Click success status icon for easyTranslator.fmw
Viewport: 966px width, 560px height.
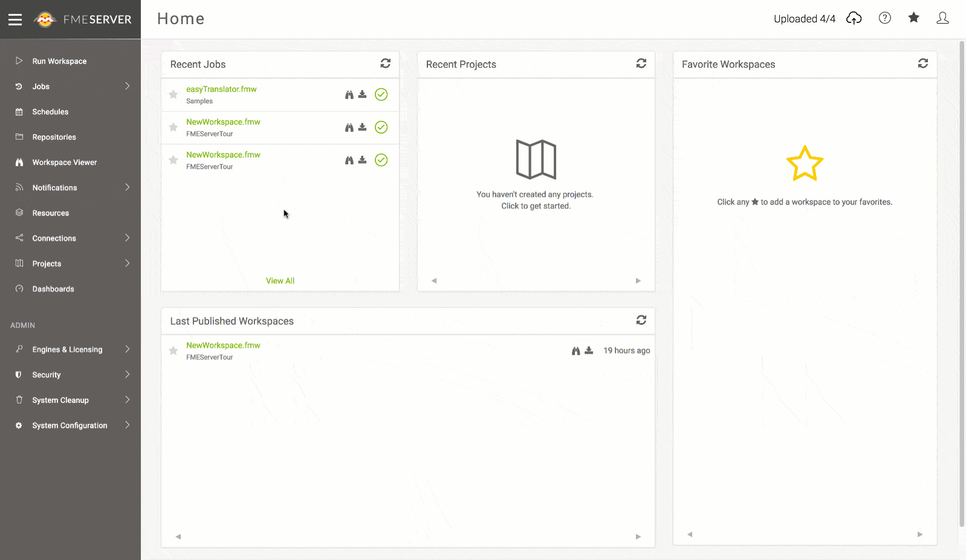point(381,94)
